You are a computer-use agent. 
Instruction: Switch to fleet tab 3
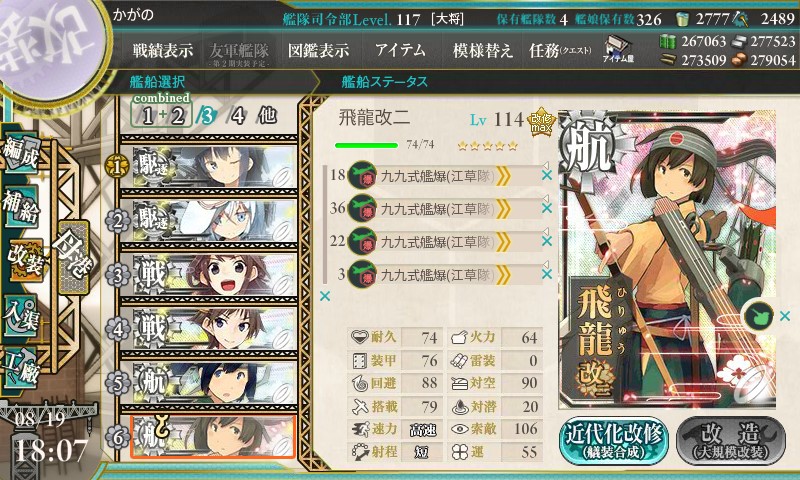(205, 116)
